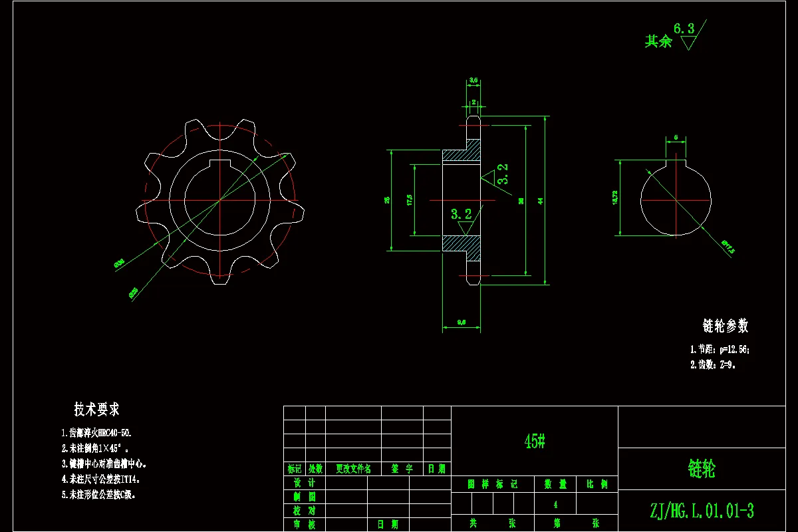The image size is (798, 532).
Task: Select the material text '45#' in title block
Action: tap(535, 441)
